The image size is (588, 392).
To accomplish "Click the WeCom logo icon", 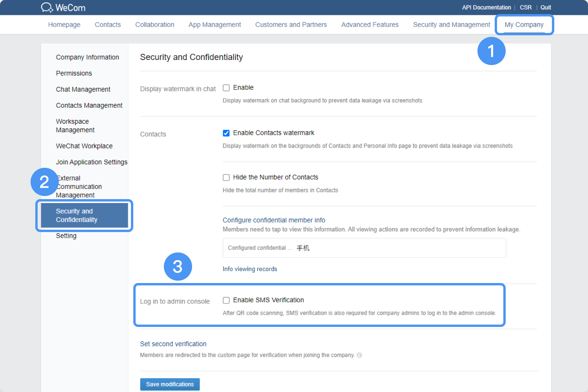I will tap(47, 7).
